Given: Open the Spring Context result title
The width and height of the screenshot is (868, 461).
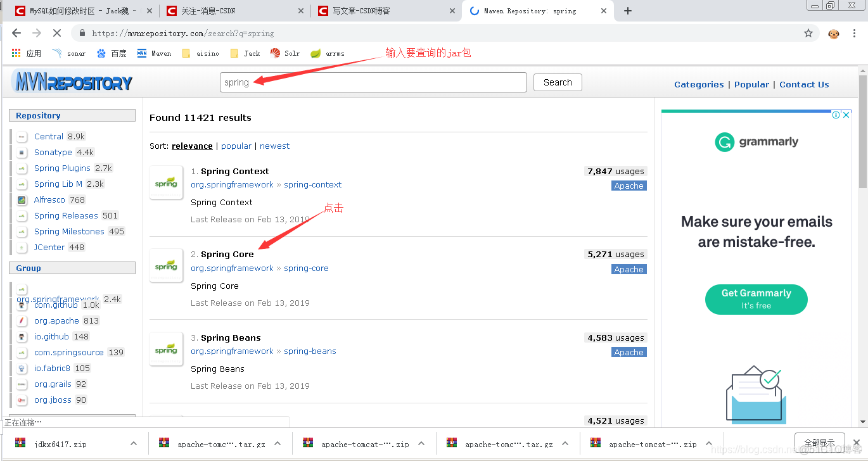Looking at the screenshot, I should click(x=235, y=171).
